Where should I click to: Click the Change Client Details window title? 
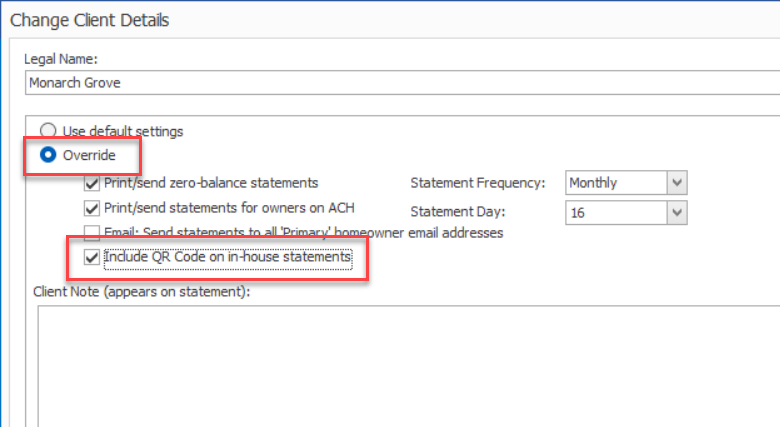tap(90, 19)
